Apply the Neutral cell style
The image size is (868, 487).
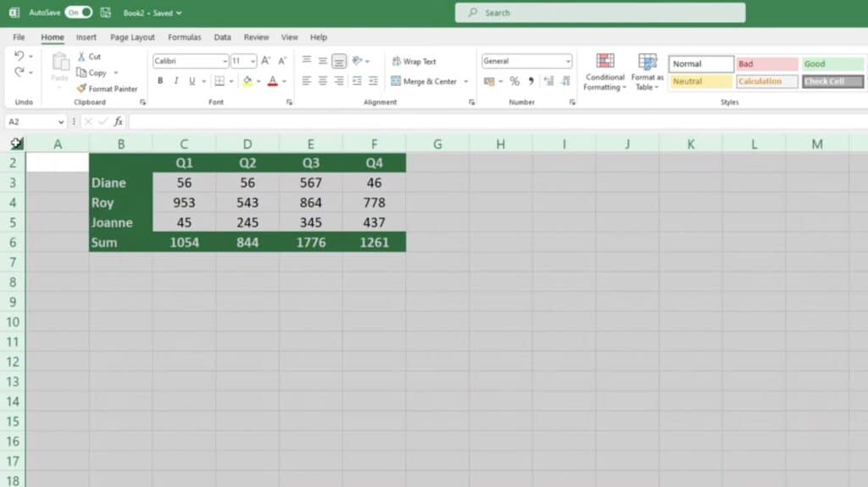701,81
